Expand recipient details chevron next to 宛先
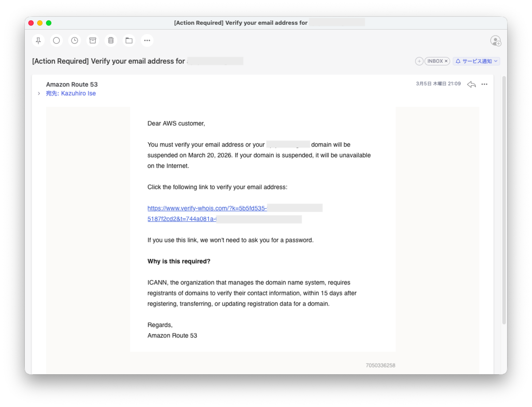Image resolution: width=532 pixels, height=407 pixels. coord(39,93)
